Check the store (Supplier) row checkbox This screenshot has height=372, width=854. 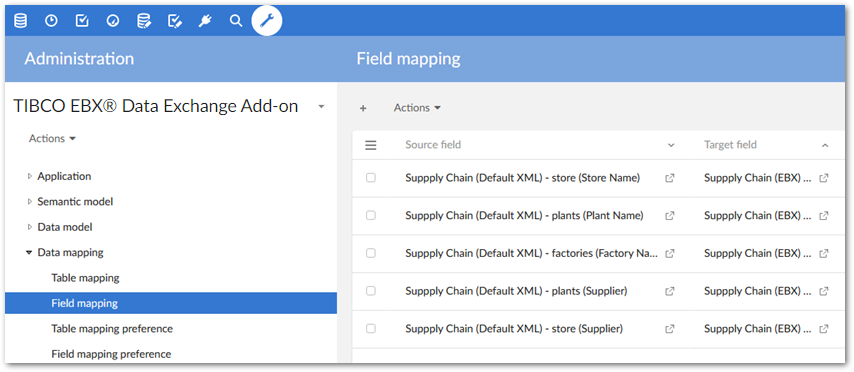pos(371,328)
